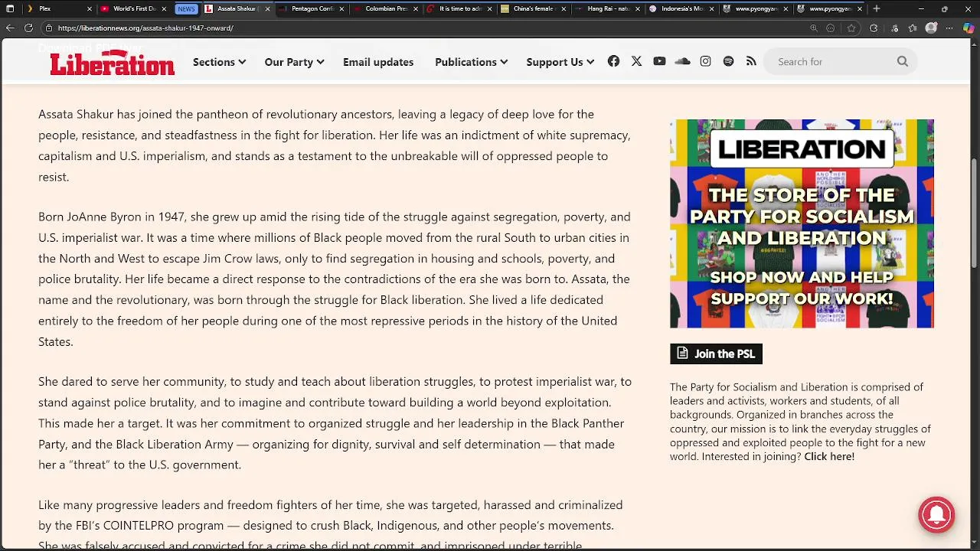Click paragraph starting 'Assata Shakur has joined'
The width and height of the screenshot is (980, 551).
(x=335, y=145)
